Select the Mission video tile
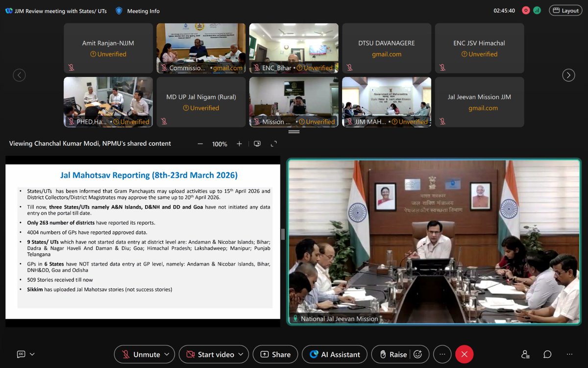The image size is (588, 368). [x=294, y=102]
